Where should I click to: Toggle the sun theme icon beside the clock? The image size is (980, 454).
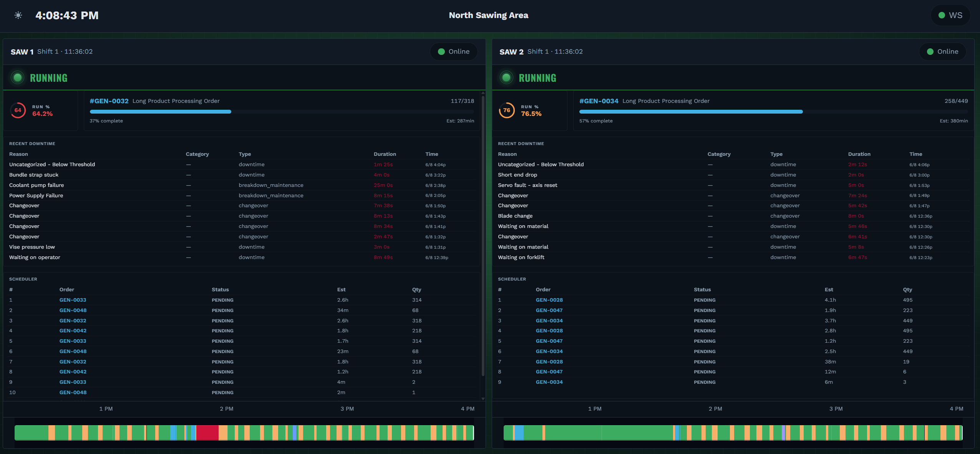click(18, 15)
